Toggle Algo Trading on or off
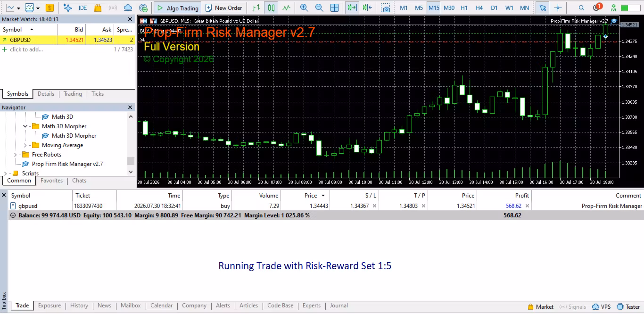644x314 pixels. [x=178, y=8]
